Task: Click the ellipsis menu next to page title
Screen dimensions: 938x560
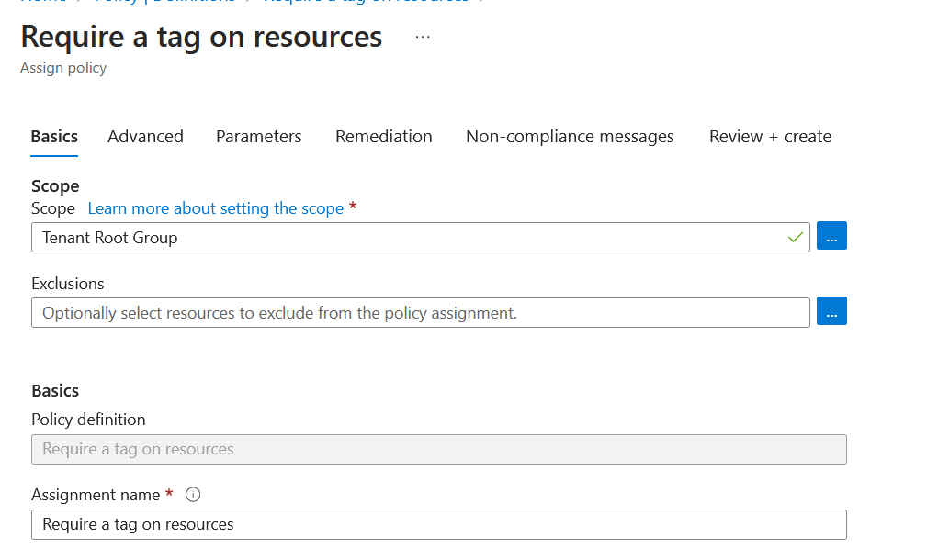Action: (422, 37)
